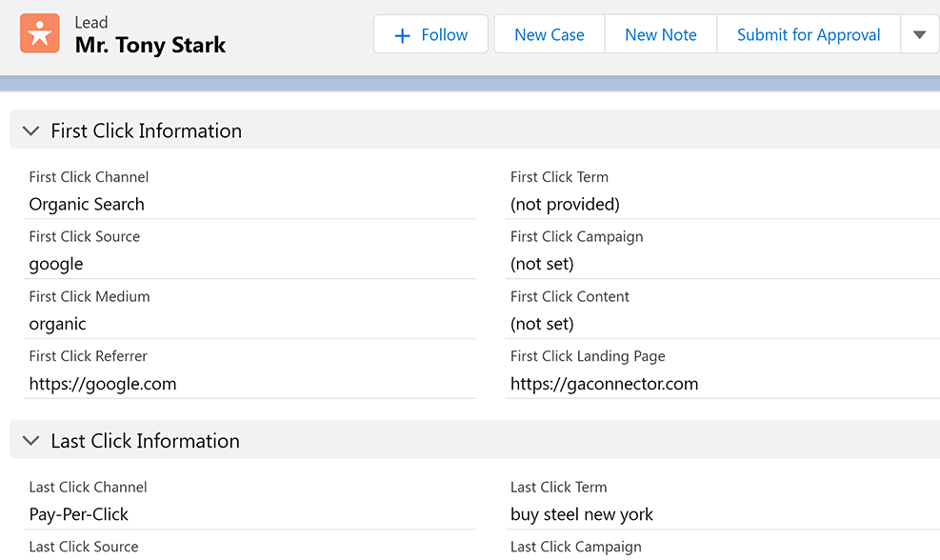Click First Click Campaign field value
940x560 pixels.
click(542, 264)
